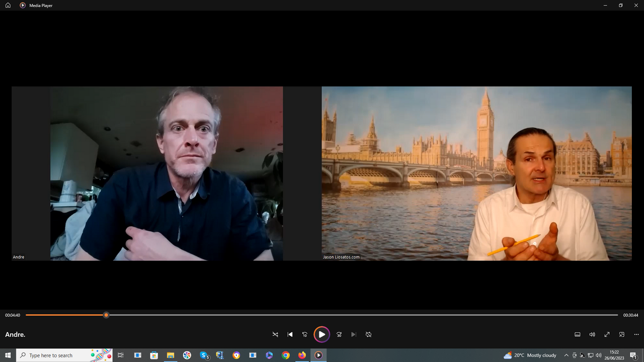
Task: Open Google Chrome from the taskbar
Action: [285, 355]
